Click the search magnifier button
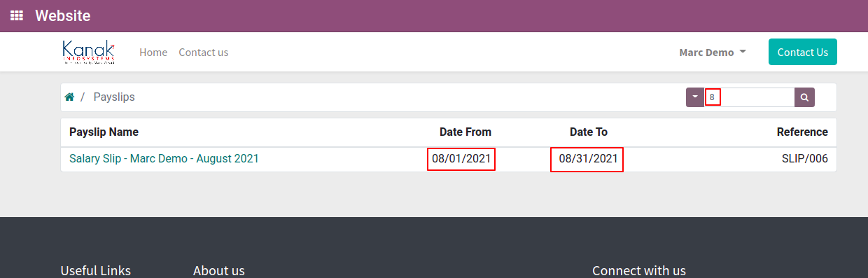Image resolution: width=868 pixels, height=278 pixels. coord(805,97)
